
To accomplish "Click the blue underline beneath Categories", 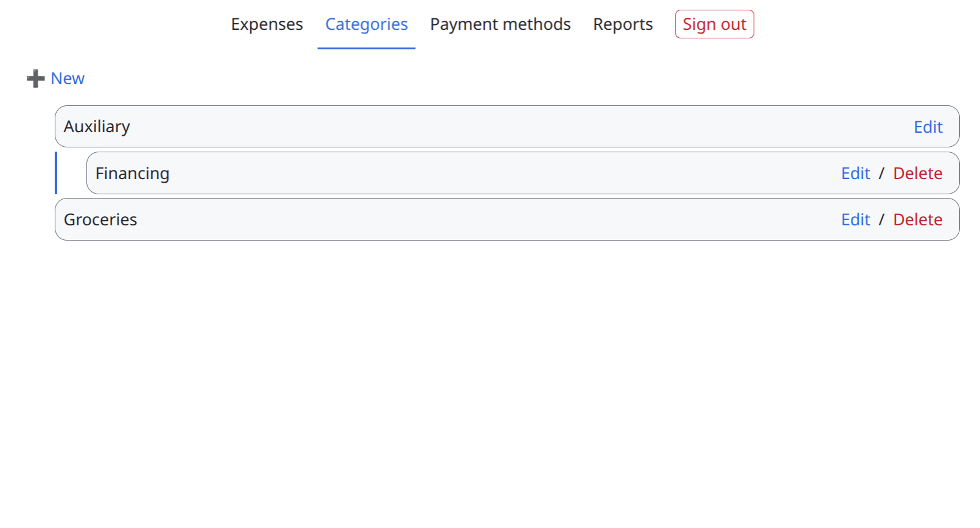I will pyautogui.click(x=366, y=48).
